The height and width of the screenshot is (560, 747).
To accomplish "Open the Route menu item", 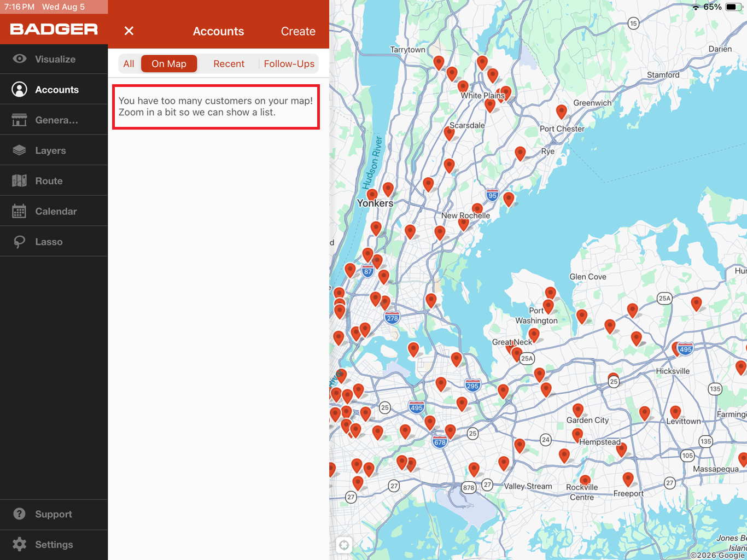I will (54, 180).
